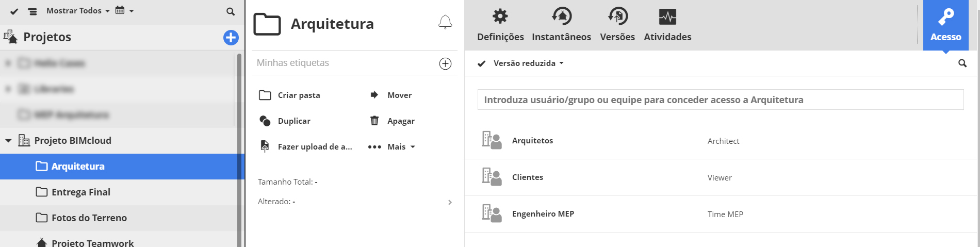
Task: Expand the Mais actions dropdown
Action: click(x=392, y=147)
